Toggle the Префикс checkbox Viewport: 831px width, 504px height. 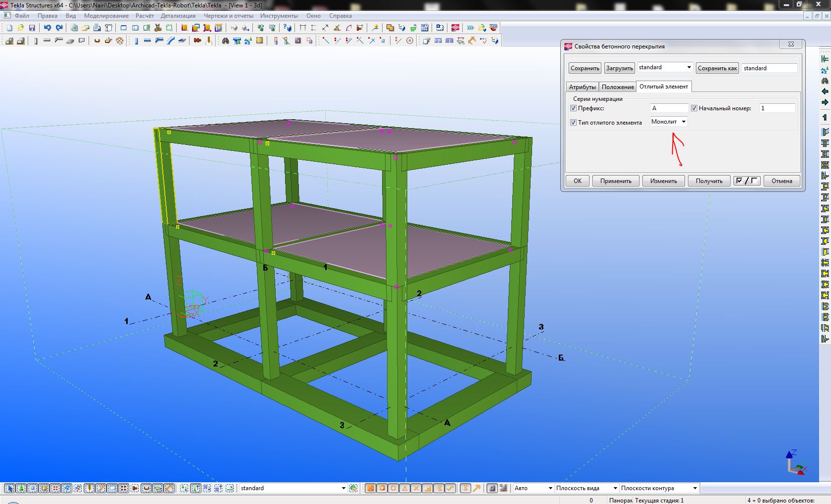(x=573, y=108)
